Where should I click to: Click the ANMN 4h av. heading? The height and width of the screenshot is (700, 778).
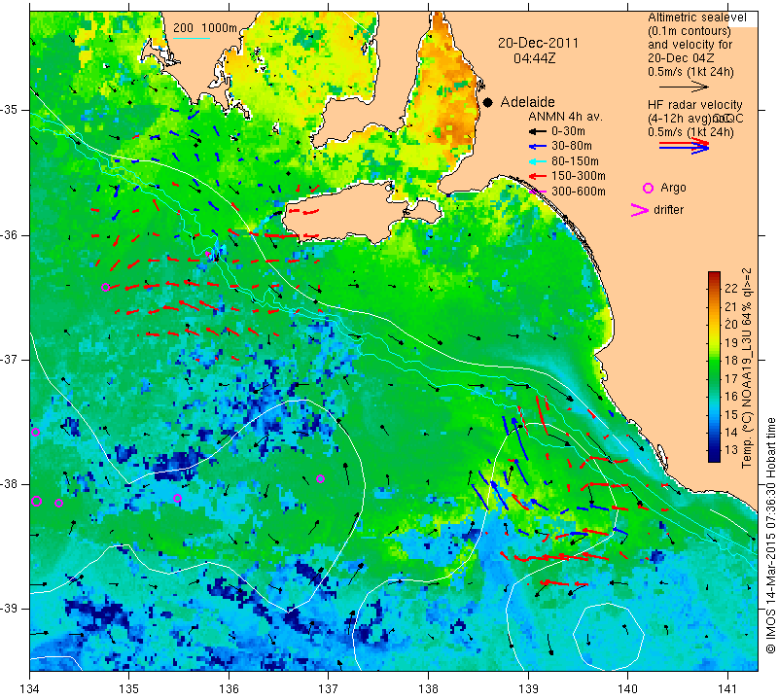tap(565, 117)
